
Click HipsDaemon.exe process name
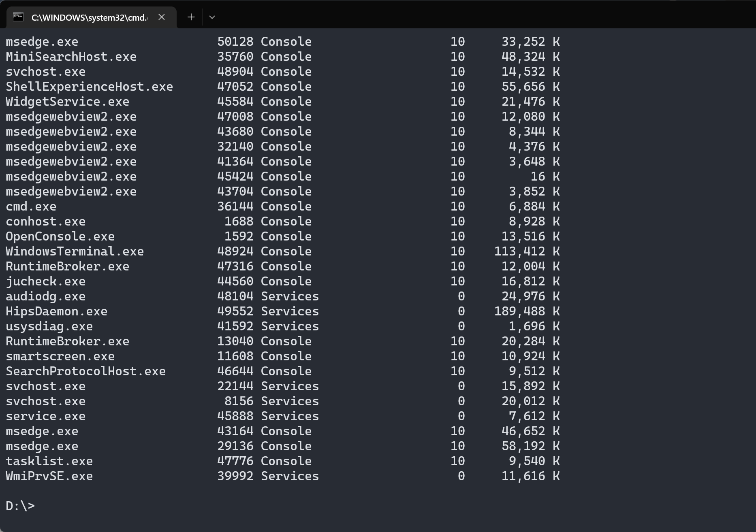point(57,311)
